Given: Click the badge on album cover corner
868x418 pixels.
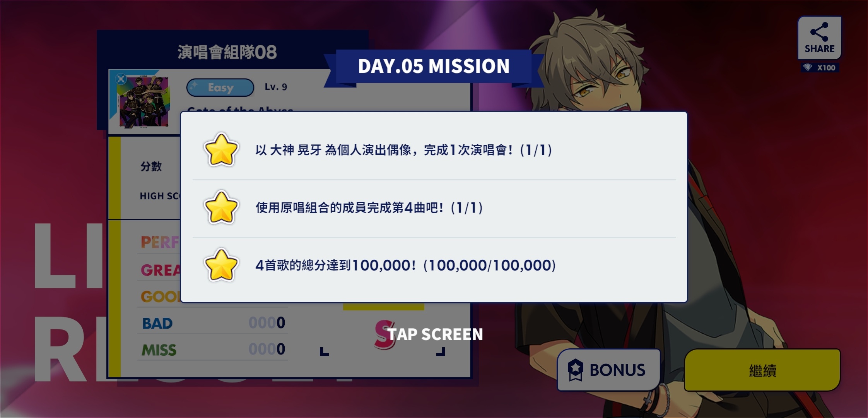Looking at the screenshot, I should (121, 79).
